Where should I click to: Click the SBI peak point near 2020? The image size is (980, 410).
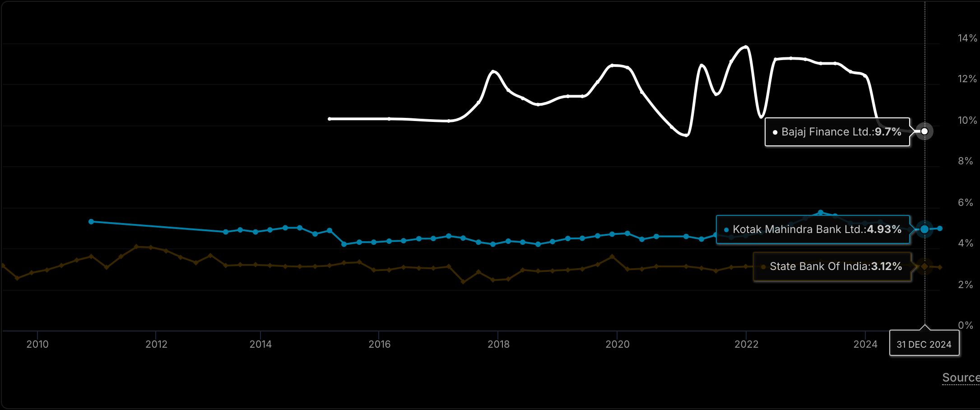(612, 256)
